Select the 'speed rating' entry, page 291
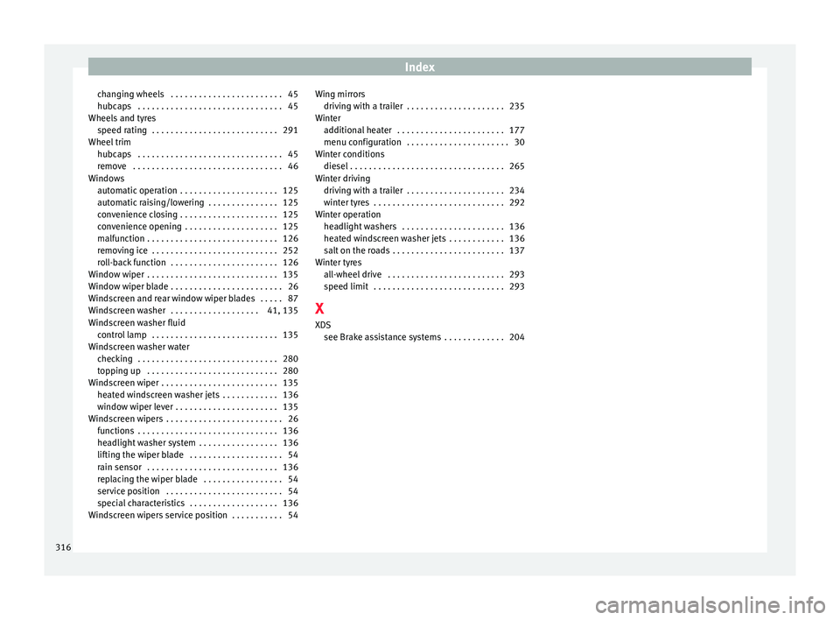 click(x=198, y=130)
